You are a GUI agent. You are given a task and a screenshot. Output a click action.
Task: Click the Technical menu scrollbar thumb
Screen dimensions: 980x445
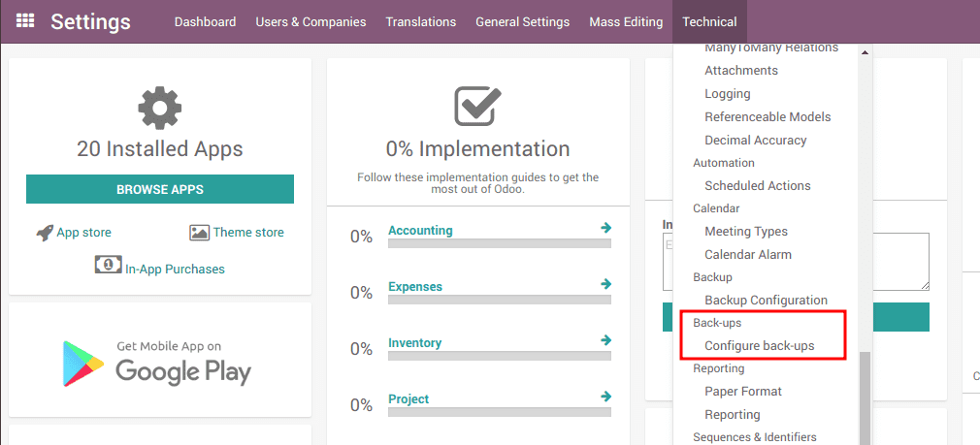[x=865, y=396]
